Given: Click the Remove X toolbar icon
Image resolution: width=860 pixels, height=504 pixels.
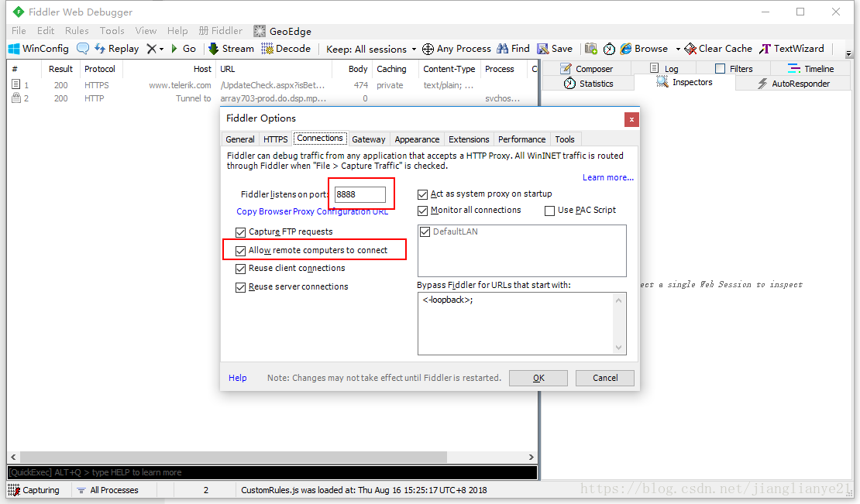Looking at the screenshot, I should [151, 49].
